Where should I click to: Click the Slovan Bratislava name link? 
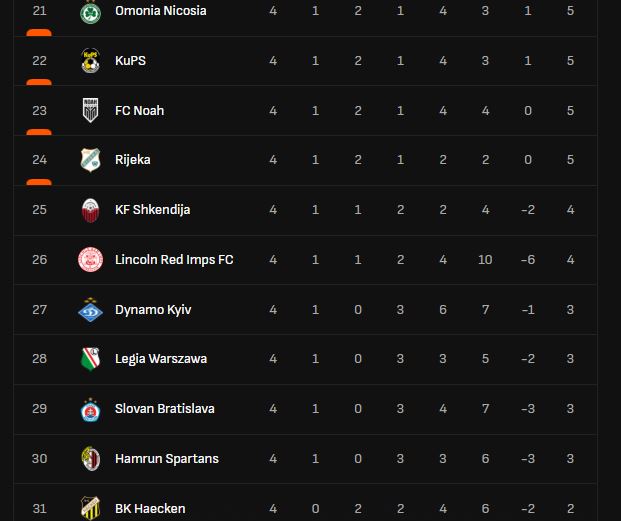[x=164, y=409]
